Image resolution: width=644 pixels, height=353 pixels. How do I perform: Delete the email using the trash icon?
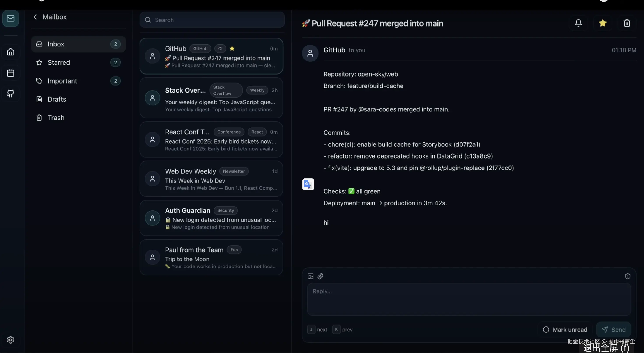[626, 23]
